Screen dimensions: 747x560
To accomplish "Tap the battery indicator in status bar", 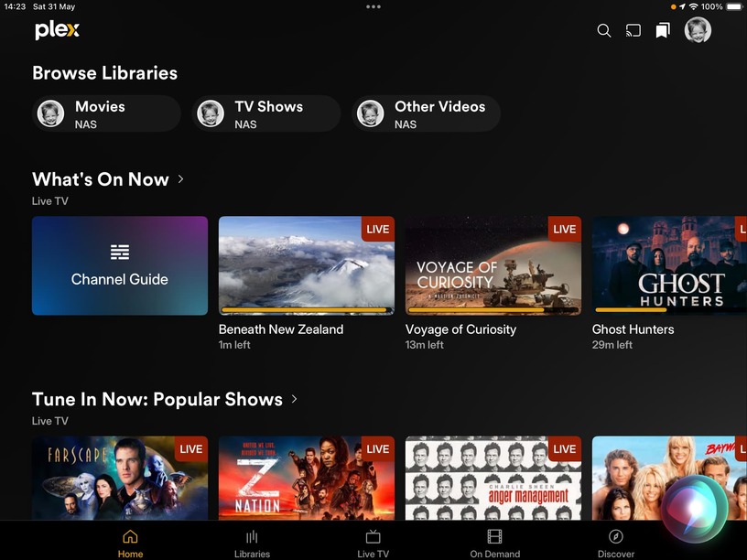I will coord(734,6).
